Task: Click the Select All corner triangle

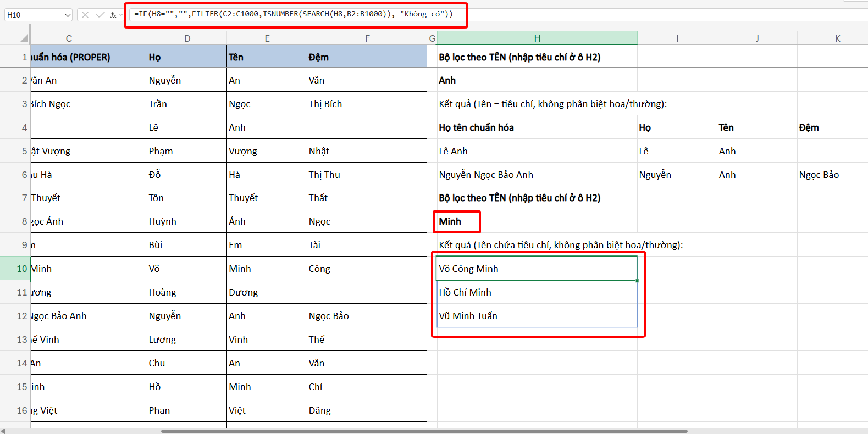Action: [x=24, y=38]
